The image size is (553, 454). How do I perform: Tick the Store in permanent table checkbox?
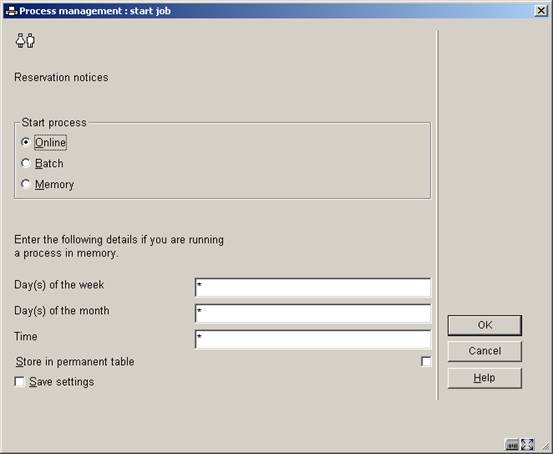click(426, 362)
